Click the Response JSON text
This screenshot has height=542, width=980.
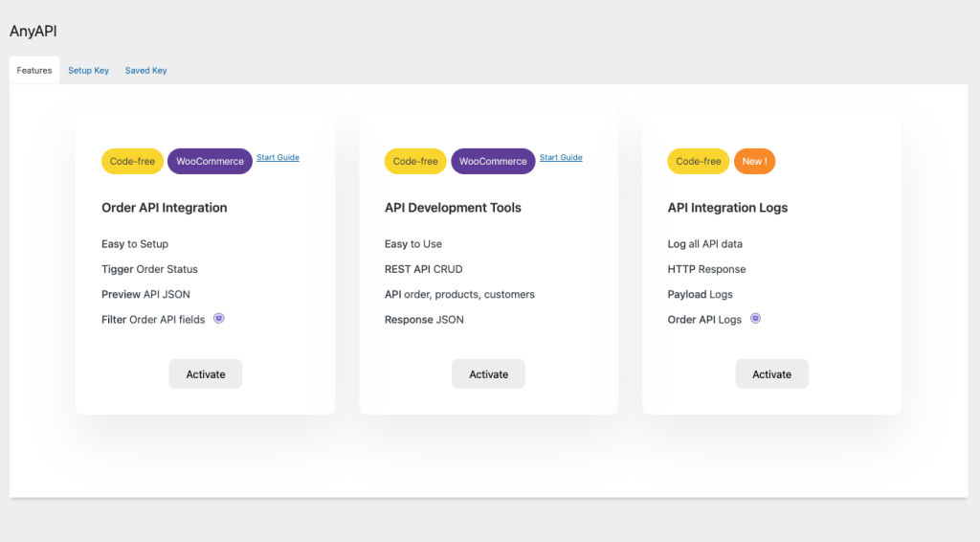[424, 320]
